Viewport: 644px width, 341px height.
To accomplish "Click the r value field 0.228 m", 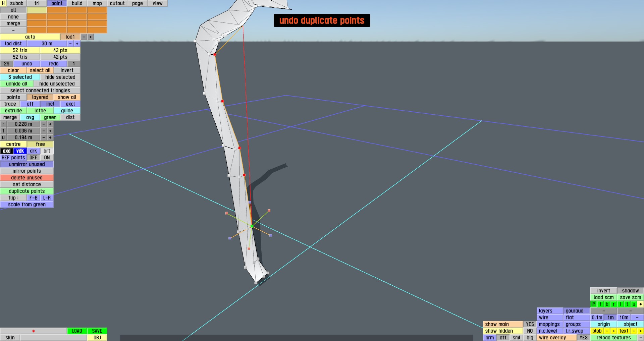I will [23, 124].
